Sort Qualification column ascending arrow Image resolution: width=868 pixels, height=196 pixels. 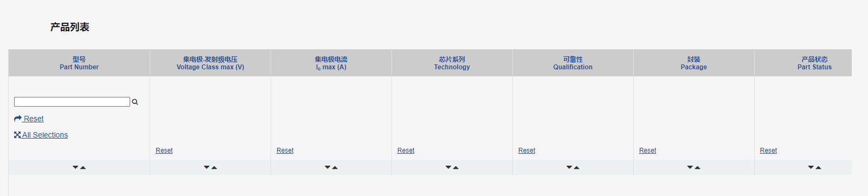pos(577,167)
